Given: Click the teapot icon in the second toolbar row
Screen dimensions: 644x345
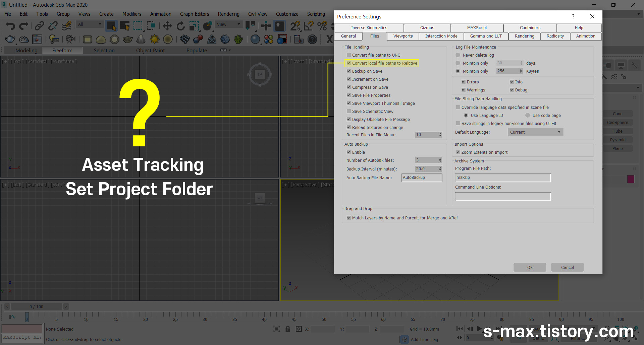Looking at the screenshot, I should tap(10, 40).
